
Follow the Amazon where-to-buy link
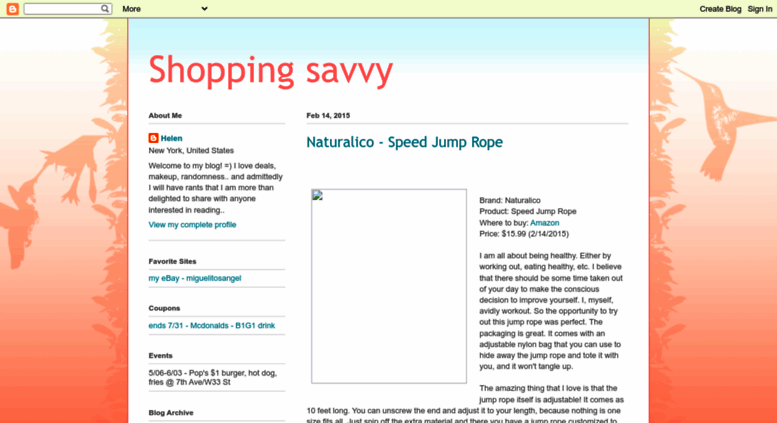(545, 223)
